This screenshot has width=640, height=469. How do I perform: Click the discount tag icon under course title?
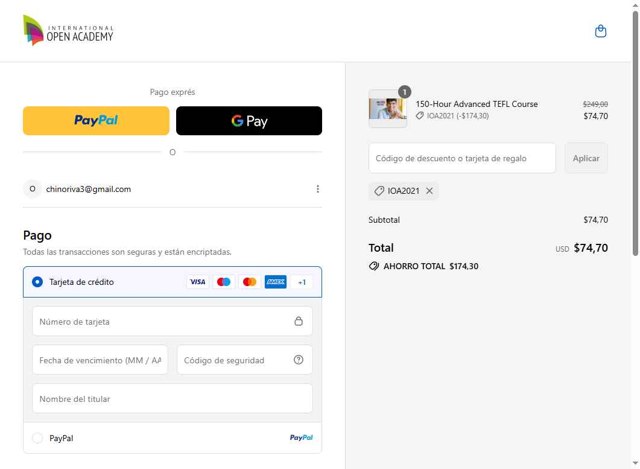click(x=420, y=116)
